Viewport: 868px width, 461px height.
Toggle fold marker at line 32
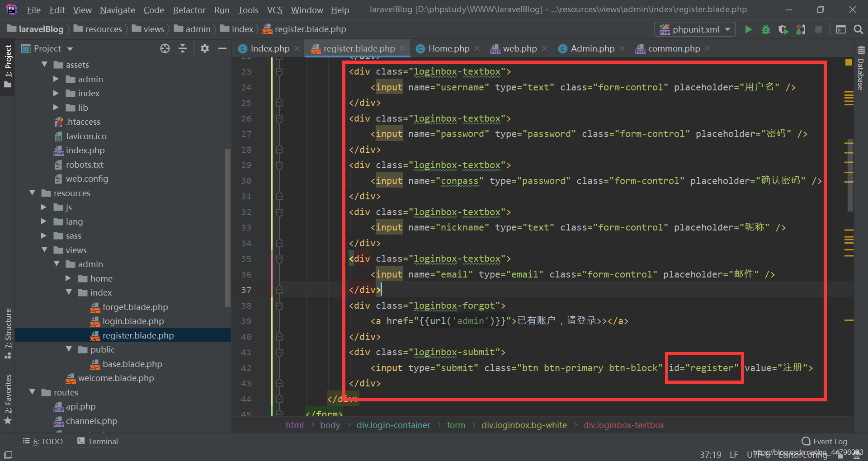pos(279,212)
